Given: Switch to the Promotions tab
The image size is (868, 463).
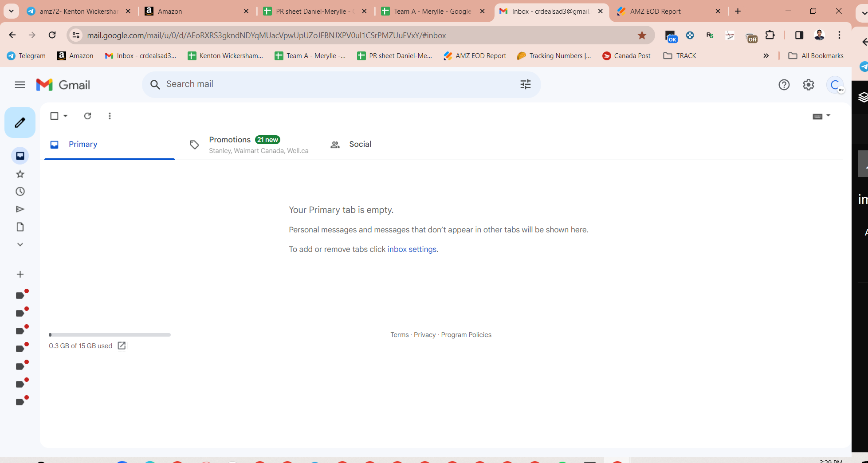Looking at the screenshot, I should click(249, 145).
